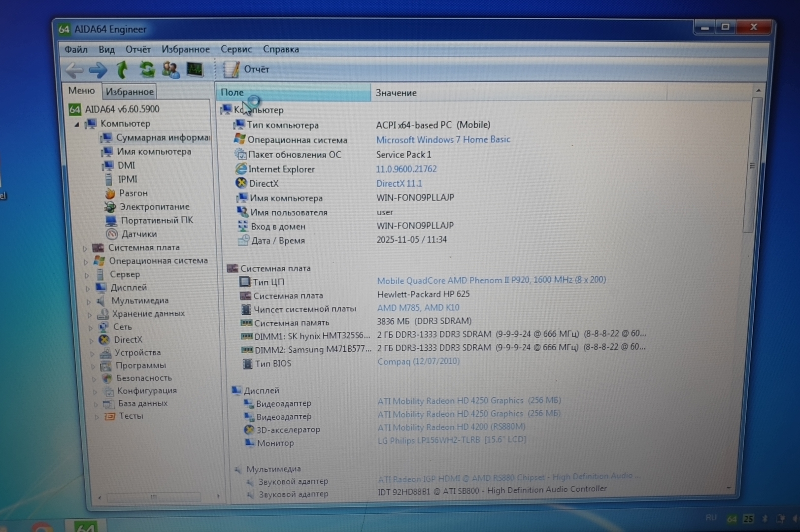
Task: Open the Сервис menu
Action: click(x=236, y=49)
